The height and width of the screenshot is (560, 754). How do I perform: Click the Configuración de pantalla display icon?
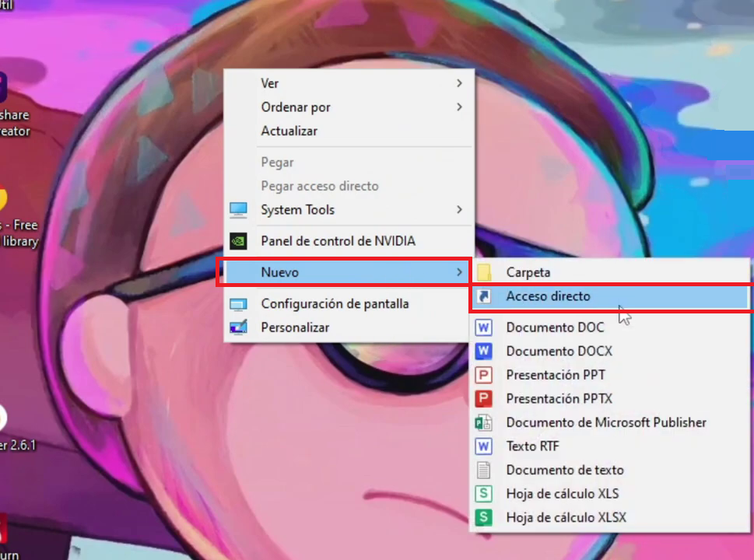pyautogui.click(x=239, y=304)
